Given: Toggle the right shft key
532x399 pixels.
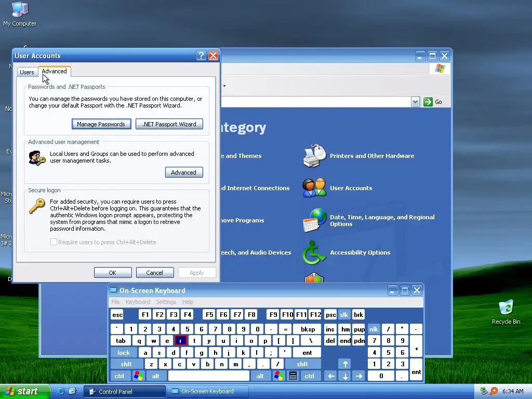Looking at the screenshot, I should click(x=302, y=364).
